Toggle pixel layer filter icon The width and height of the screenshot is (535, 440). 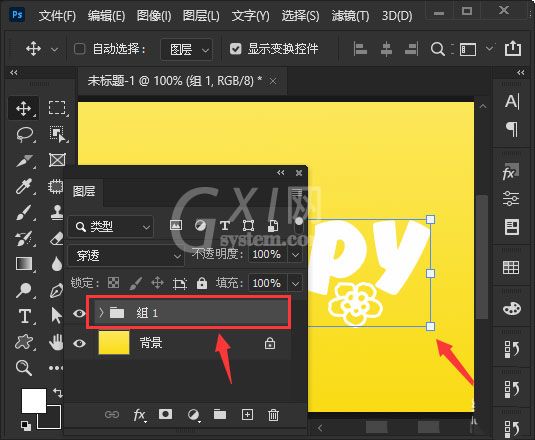click(176, 225)
